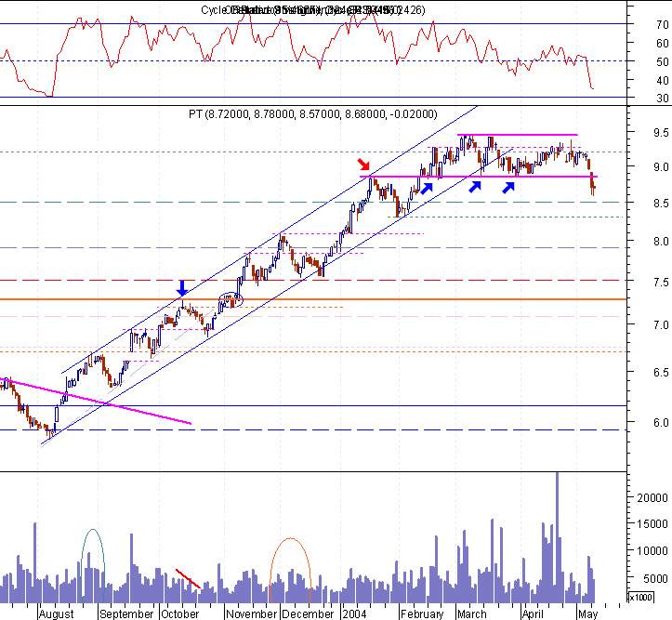Viewport: 672px width, 620px height.
Task: Select the blue down arrow above October high
Action: coord(182,288)
